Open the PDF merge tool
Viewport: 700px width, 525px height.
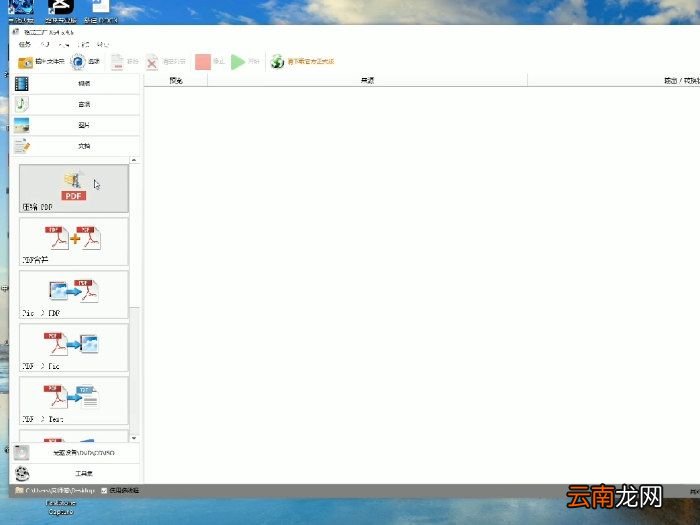click(73, 241)
